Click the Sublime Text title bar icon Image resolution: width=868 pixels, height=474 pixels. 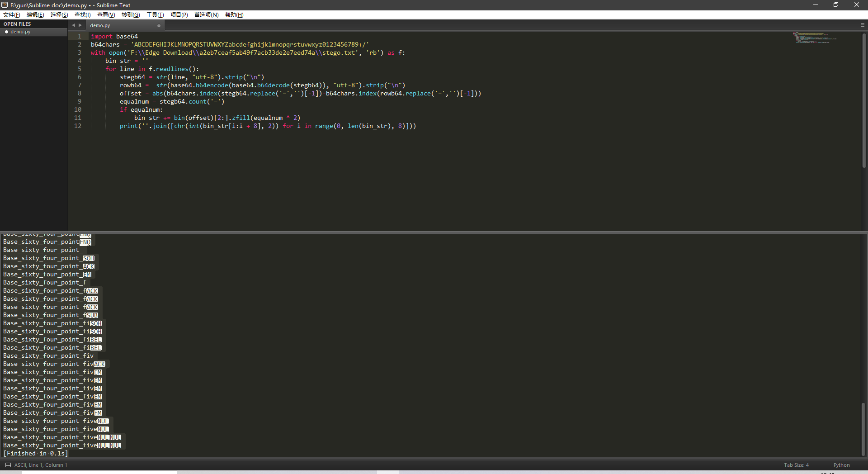[x=5, y=5]
